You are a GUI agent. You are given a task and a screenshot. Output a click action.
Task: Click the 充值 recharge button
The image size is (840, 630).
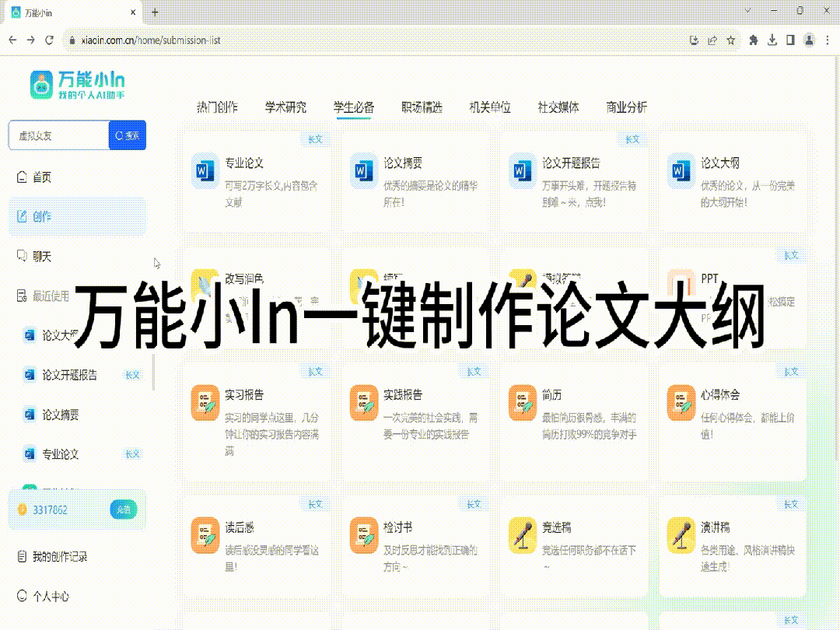tap(123, 510)
